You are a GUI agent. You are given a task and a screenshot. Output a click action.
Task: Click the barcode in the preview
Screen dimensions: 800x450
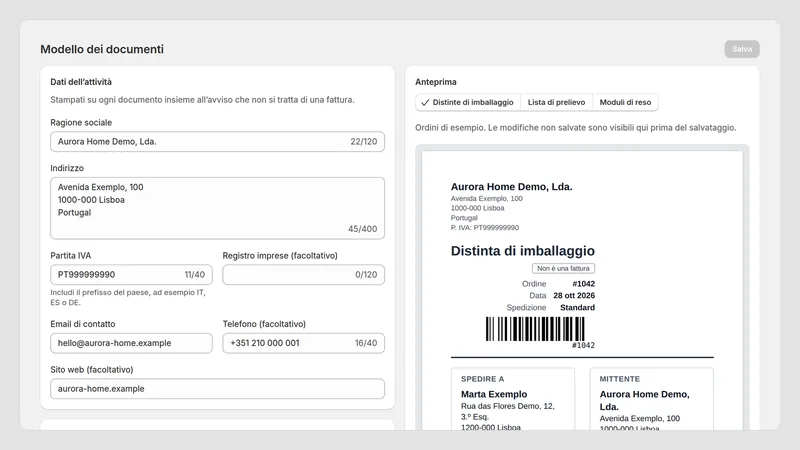coord(535,329)
